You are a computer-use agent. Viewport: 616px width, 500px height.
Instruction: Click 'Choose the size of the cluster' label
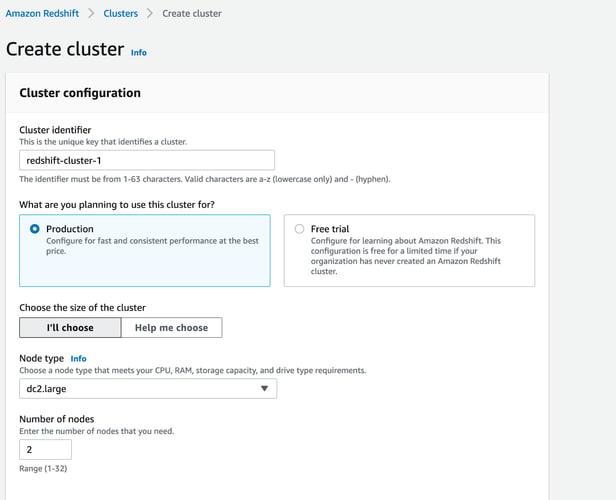[82, 308]
